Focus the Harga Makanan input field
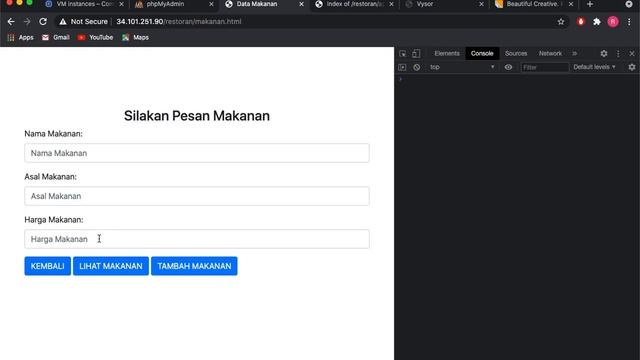Screen dimensions: 640x360 coord(197,239)
